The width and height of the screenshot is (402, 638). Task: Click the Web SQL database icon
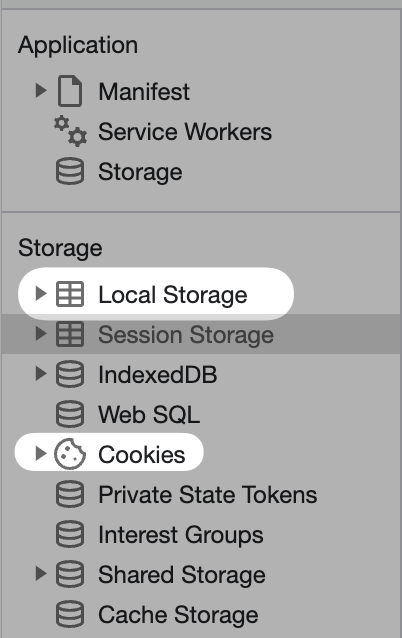[x=70, y=414]
